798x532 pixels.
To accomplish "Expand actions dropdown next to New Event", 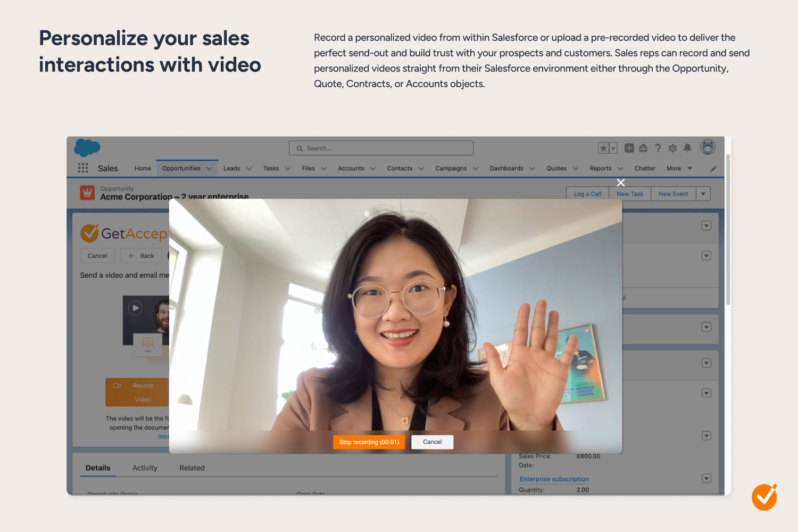I will pos(703,194).
